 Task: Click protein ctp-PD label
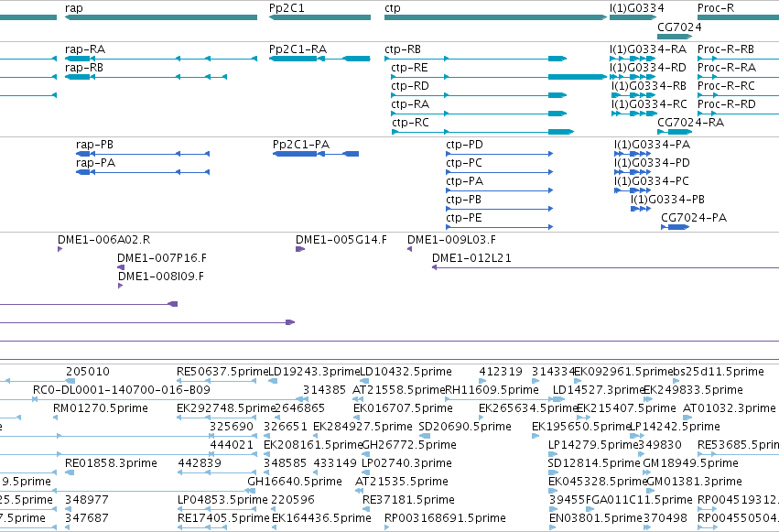point(464,145)
